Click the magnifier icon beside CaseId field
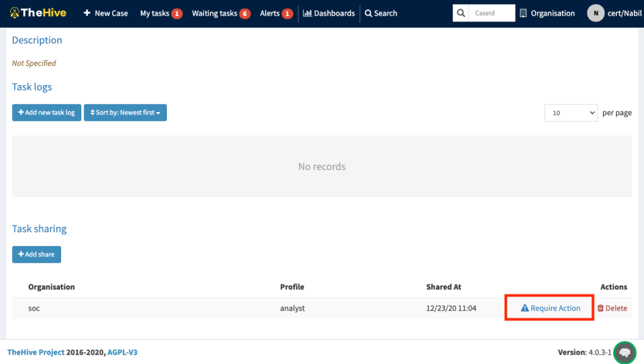This screenshot has height=364, width=644. tap(461, 13)
